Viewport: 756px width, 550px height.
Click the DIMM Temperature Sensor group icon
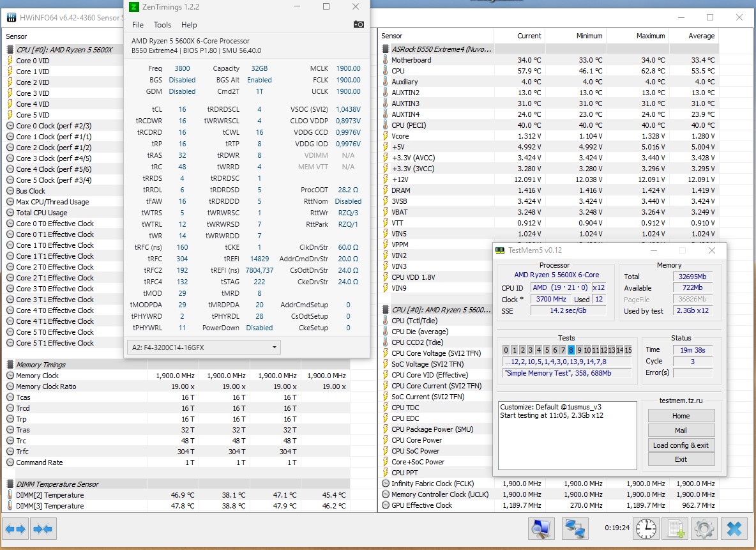(x=10, y=484)
